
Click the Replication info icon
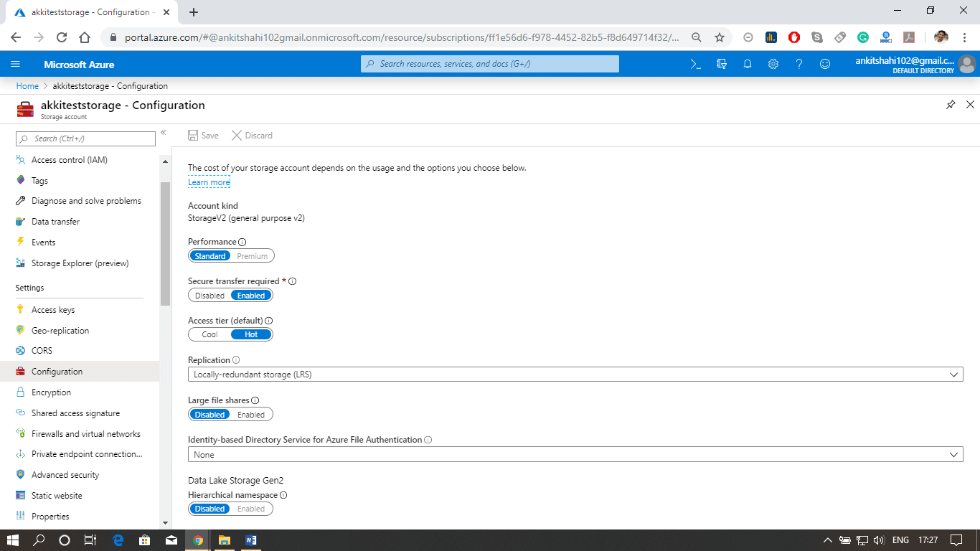[236, 360]
